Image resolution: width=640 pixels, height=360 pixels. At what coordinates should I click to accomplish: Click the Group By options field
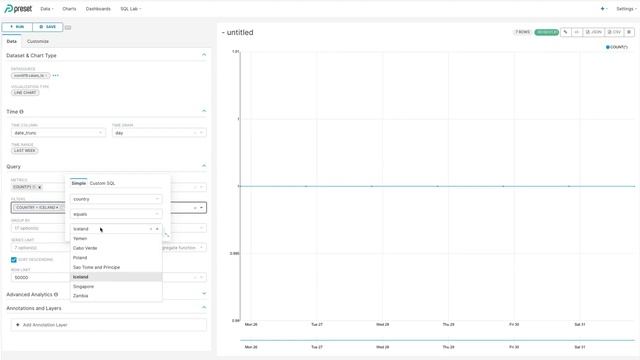(40, 228)
